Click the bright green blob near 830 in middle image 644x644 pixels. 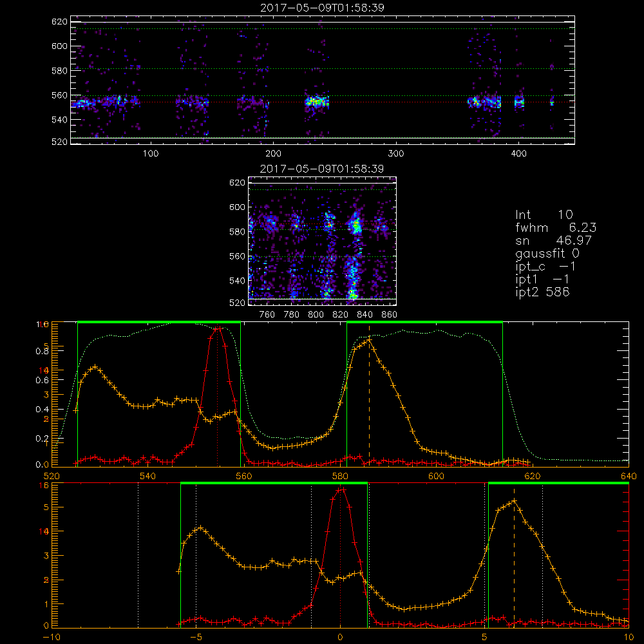pyautogui.click(x=355, y=225)
